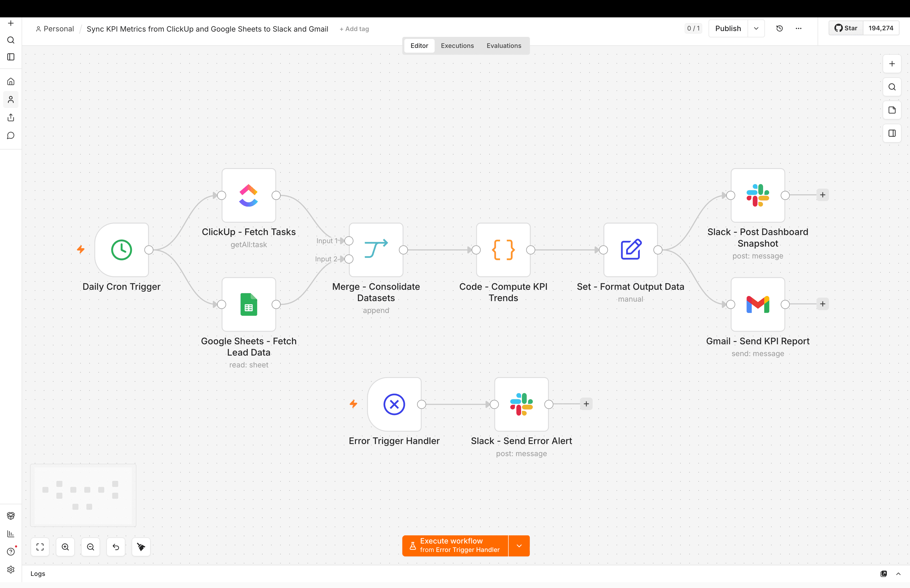Click the Merge node's Input 1 connector

pos(349,241)
